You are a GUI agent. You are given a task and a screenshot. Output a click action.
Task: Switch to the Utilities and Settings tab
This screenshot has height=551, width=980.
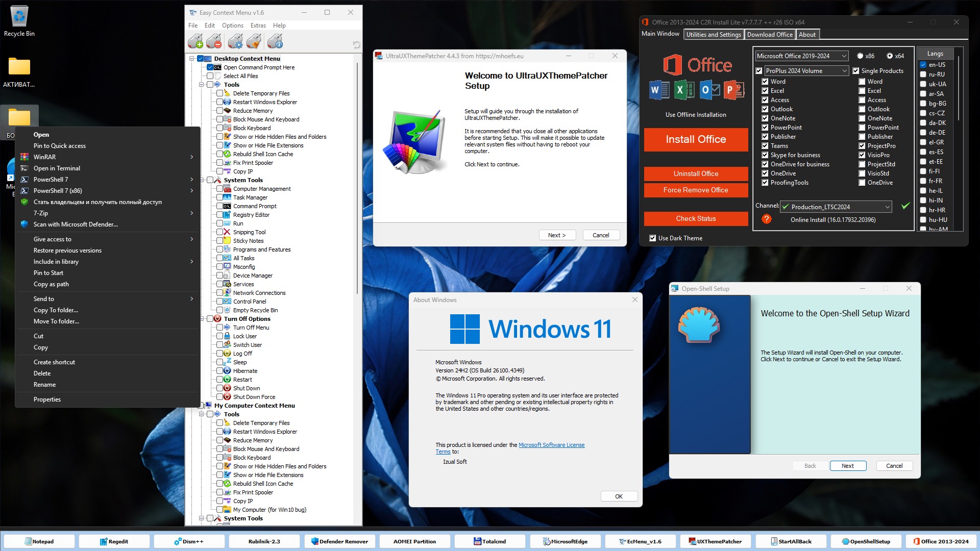714,35
